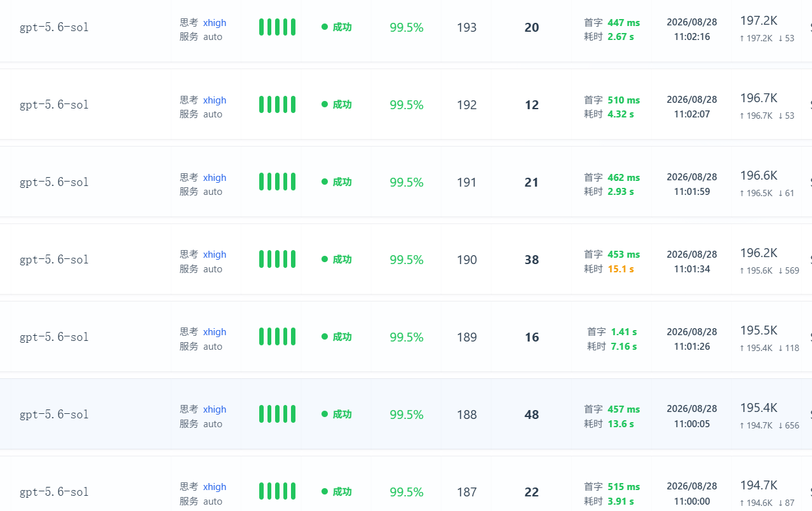Click the 1.41 s first-token latency

624,332
